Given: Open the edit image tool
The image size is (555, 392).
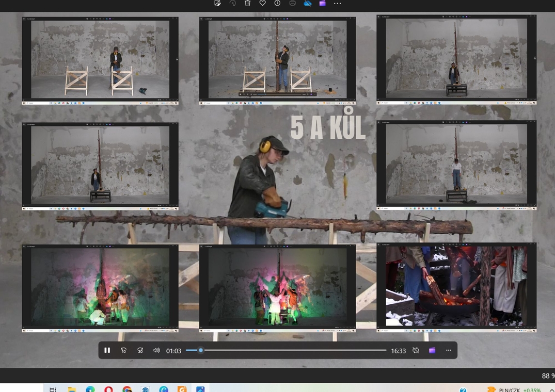Looking at the screenshot, I should (217, 3).
